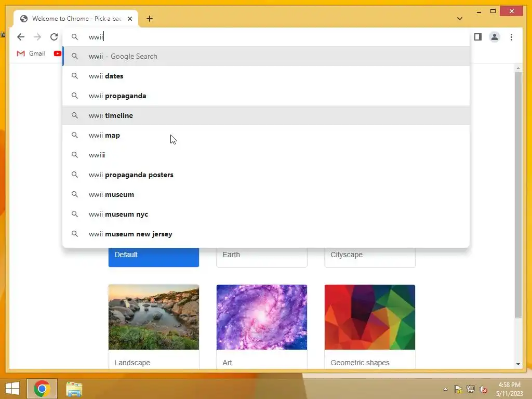Click scrollbar up arrow

coord(518,68)
